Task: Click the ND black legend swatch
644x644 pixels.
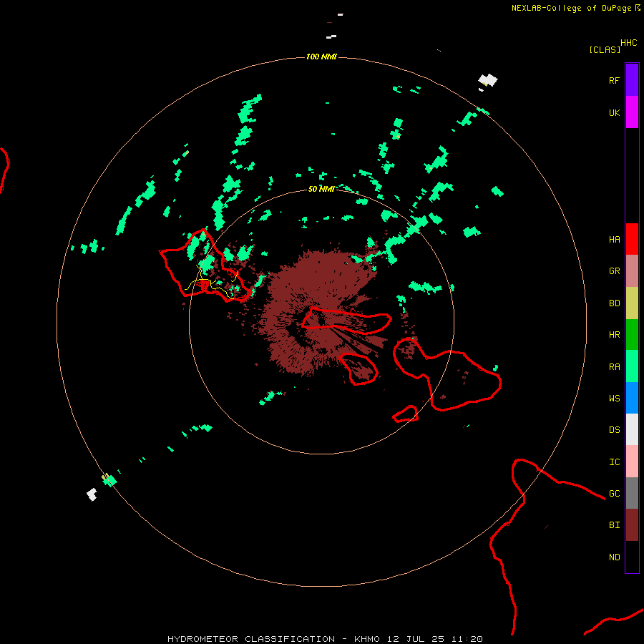Action: (x=632, y=557)
